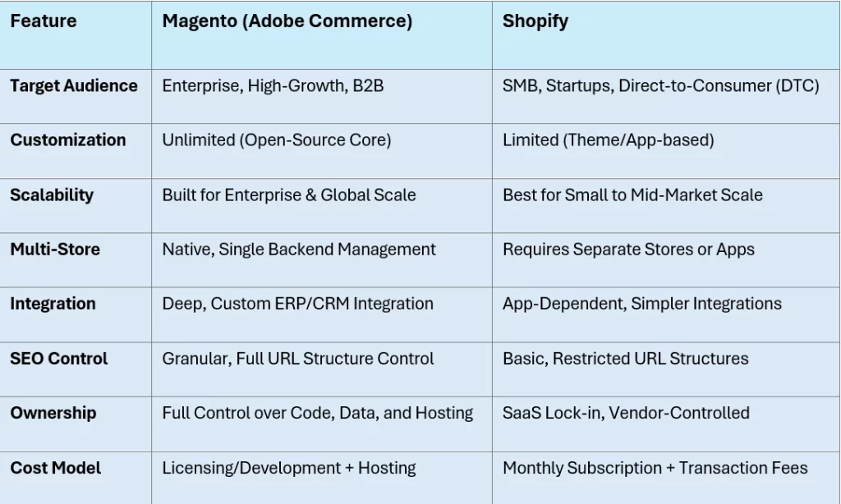Click the "Shopify" column header

[x=535, y=22]
